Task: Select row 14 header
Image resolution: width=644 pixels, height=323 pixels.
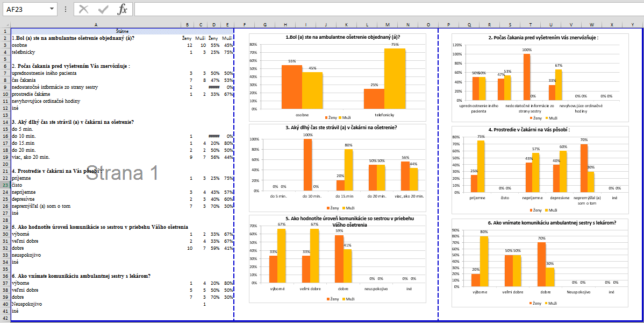Action: coord(5,122)
